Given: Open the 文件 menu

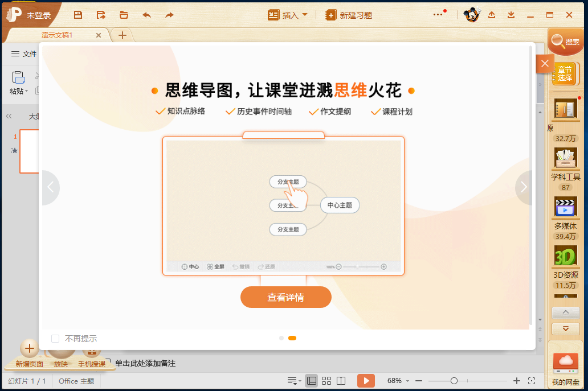Looking at the screenshot, I should click(23, 54).
